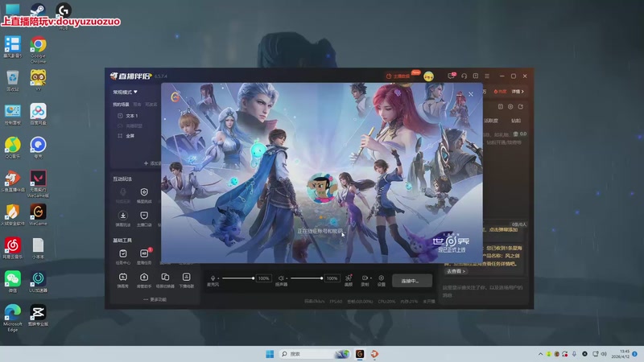This screenshot has height=362, width=644.
Task: Click speaker 100% volume field
Action: pos(332,278)
